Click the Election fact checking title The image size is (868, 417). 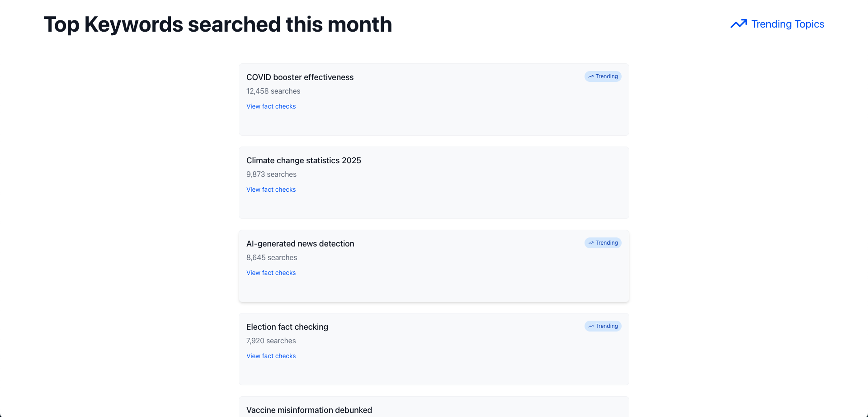click(287, 327)
